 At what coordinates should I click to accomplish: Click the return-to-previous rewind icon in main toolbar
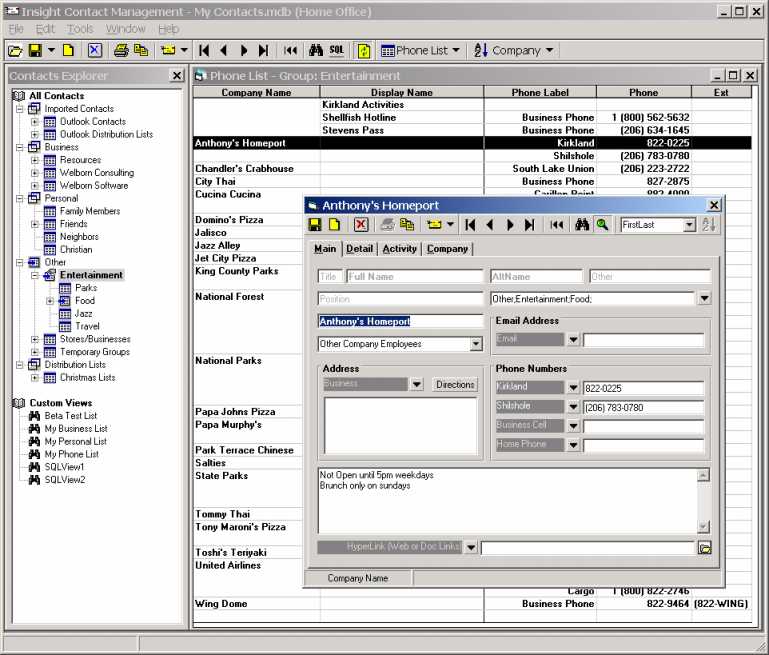(290, 50)
